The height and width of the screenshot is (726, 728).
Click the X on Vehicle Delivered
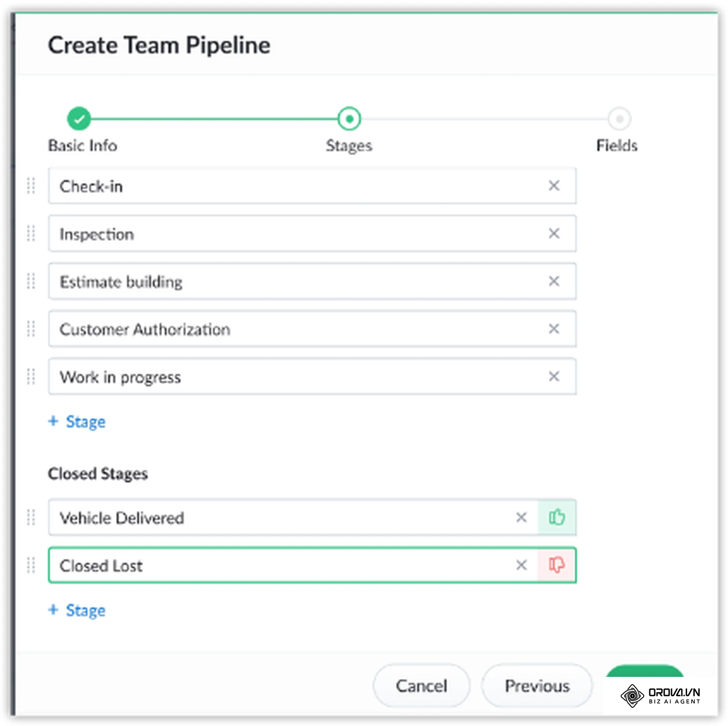pos(521,517)
